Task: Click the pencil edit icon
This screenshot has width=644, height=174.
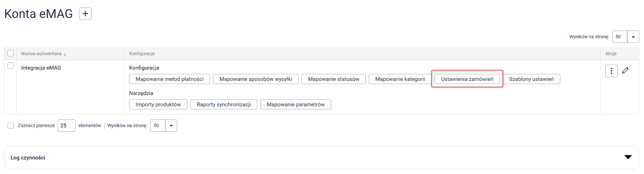Action: pyautogui.click(x=625, y=71)
